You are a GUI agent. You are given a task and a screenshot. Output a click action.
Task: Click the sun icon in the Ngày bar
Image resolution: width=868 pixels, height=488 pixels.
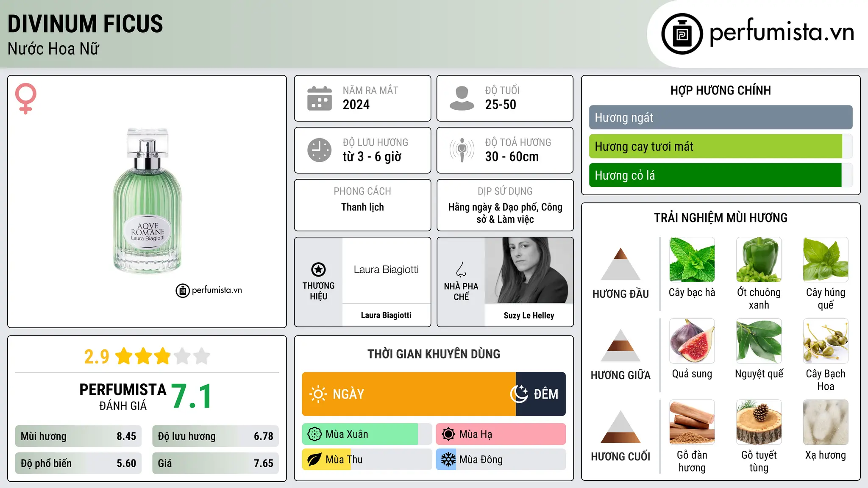pos(318,394)
